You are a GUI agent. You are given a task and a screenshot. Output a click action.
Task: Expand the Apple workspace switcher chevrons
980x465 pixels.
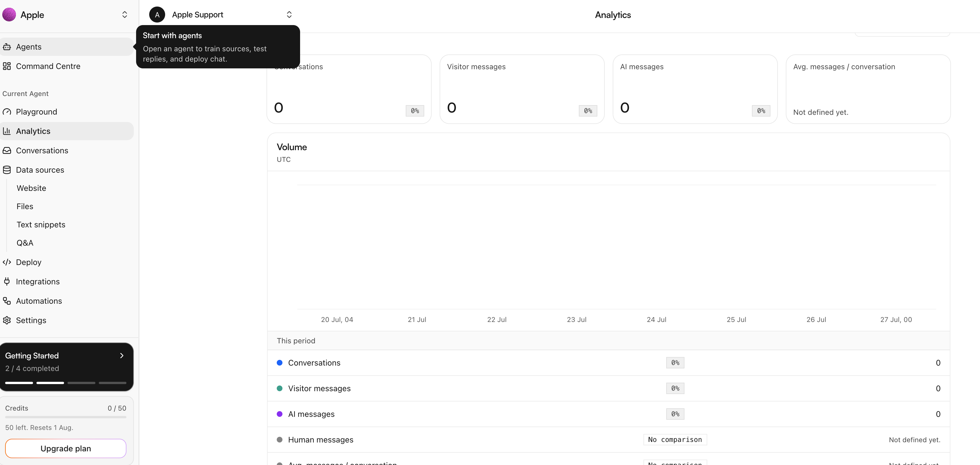pos(124,15)
